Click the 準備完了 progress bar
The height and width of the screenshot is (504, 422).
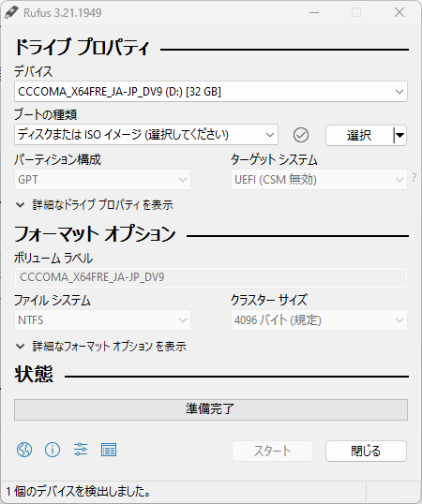click(211, 409)
